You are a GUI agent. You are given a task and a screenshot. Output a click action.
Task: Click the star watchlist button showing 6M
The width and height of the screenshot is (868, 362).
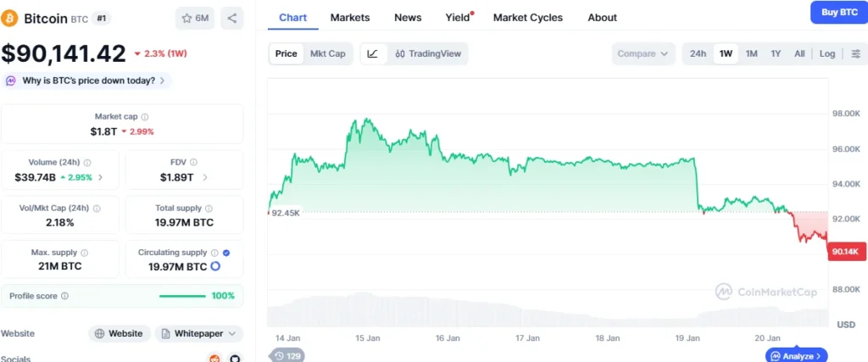tap(195, 17)
